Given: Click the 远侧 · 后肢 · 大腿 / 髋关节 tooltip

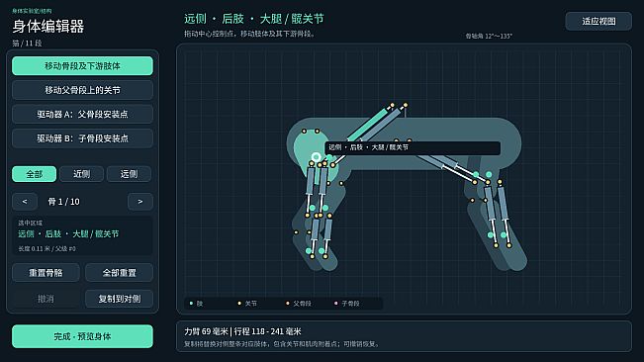Looking at the screenshot, I should 413,147.
